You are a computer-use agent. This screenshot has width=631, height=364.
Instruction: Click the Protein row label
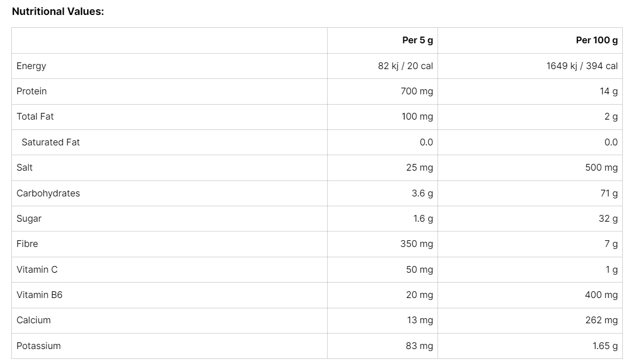[31, 91]
